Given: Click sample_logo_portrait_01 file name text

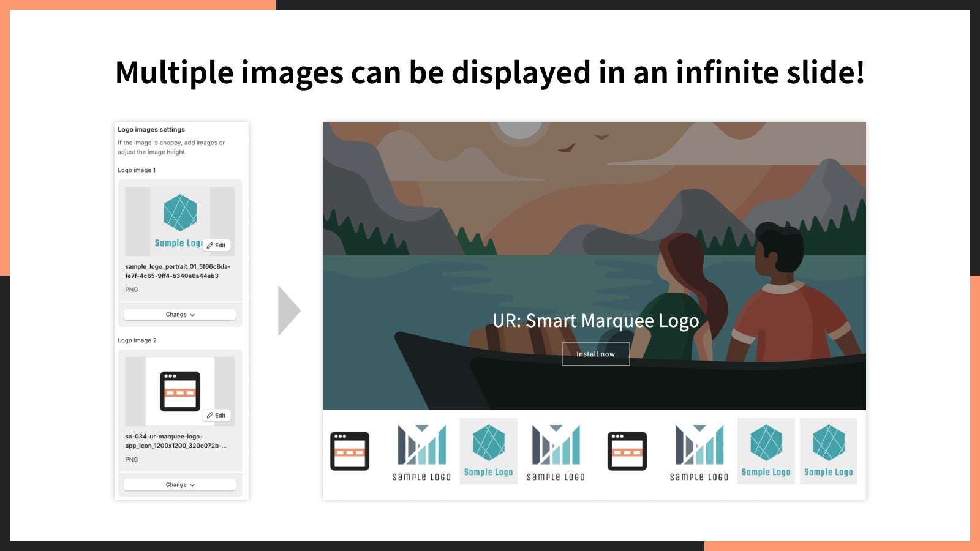Looking at the screenshot, I should 178,271.
